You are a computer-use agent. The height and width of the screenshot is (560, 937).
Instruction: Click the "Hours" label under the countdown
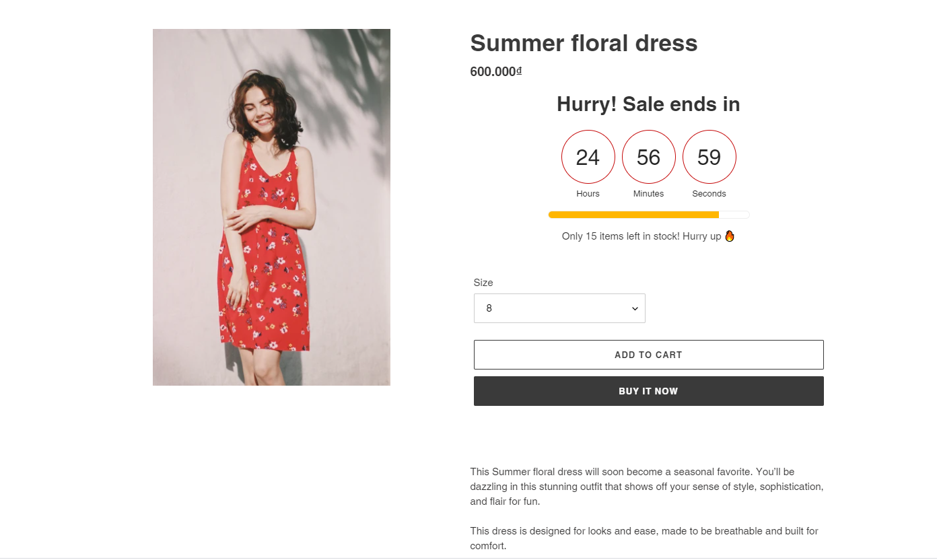pyautogui.click(x=588, y=194)
